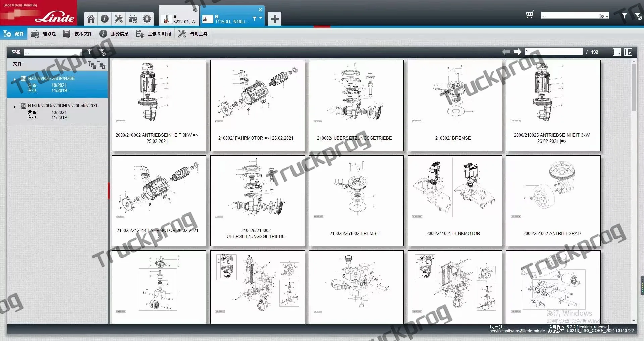The width and height of the screenshot is (644, 341).
Task: Add a new tab with plus button
Action: (x=274, y=19)
